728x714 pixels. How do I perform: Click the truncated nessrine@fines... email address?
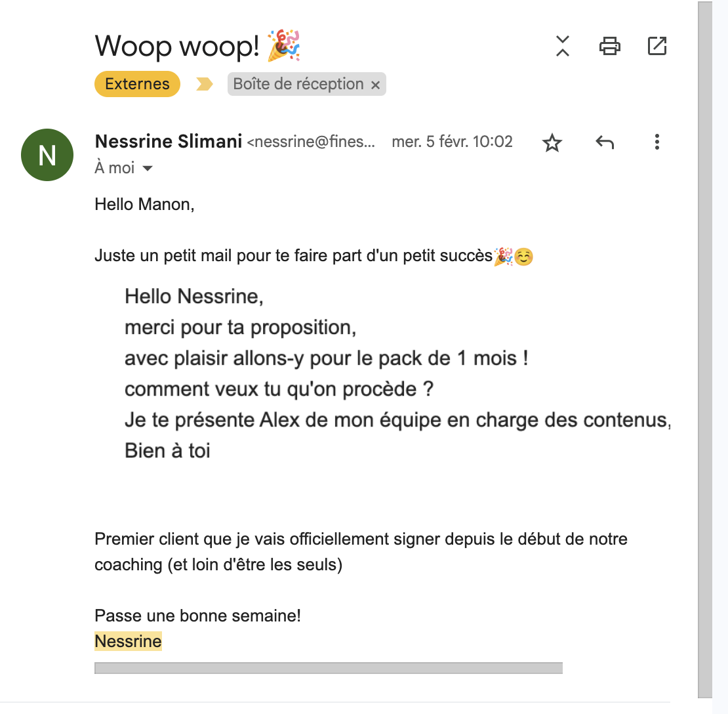click(311, 141)
